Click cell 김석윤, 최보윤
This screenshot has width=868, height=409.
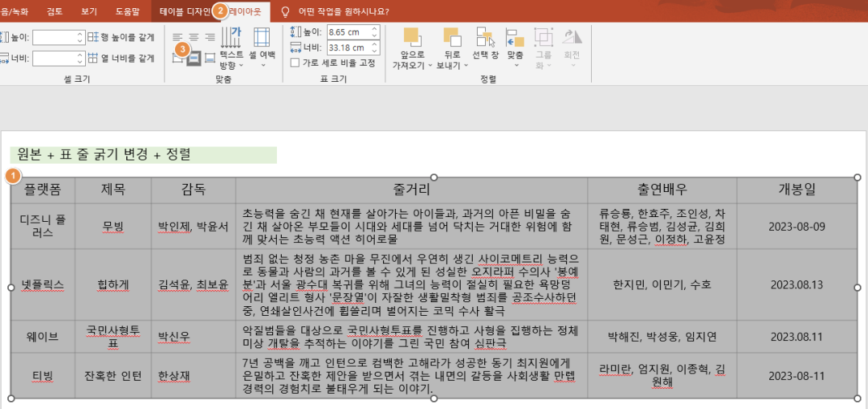pyautogui.click(x=194, y=284)
